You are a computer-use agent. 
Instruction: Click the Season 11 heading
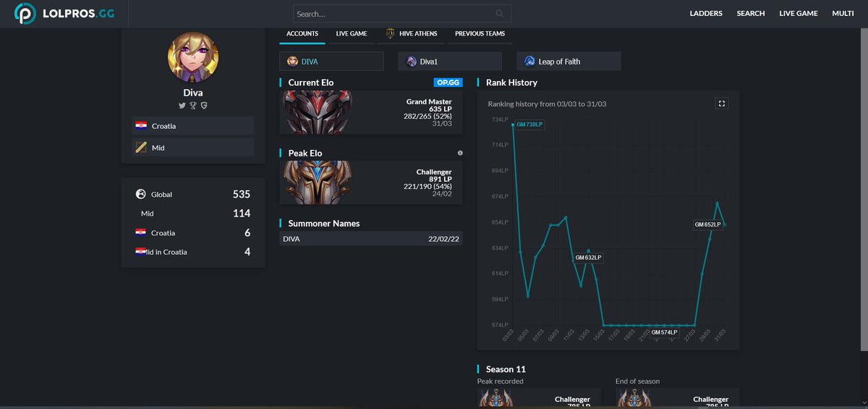click(506, 369)
